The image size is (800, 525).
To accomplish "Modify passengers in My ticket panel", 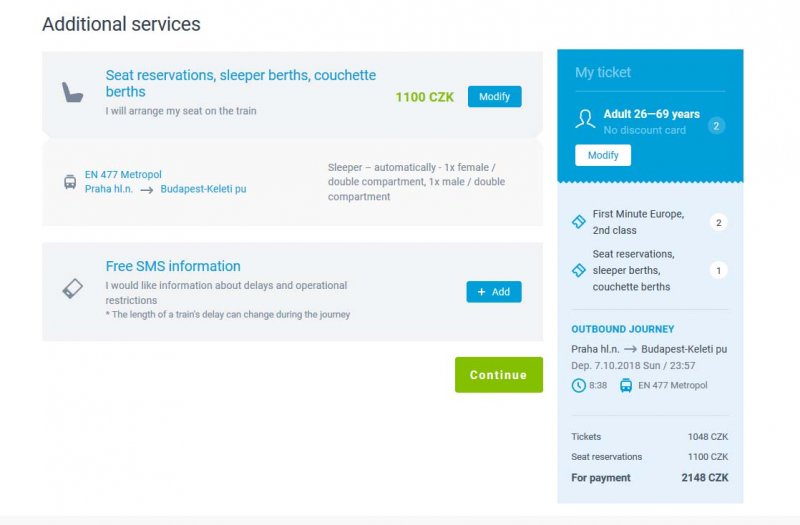I will [x=603, y=155].
